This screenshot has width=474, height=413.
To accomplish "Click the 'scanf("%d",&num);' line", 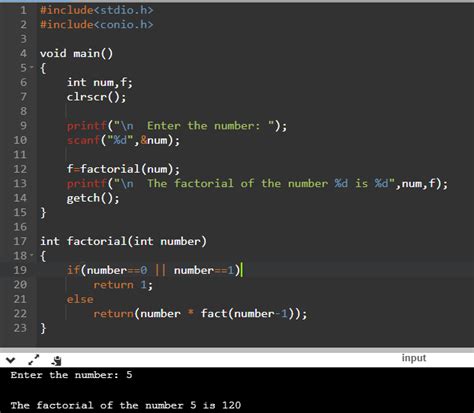I will pos(123,140).
